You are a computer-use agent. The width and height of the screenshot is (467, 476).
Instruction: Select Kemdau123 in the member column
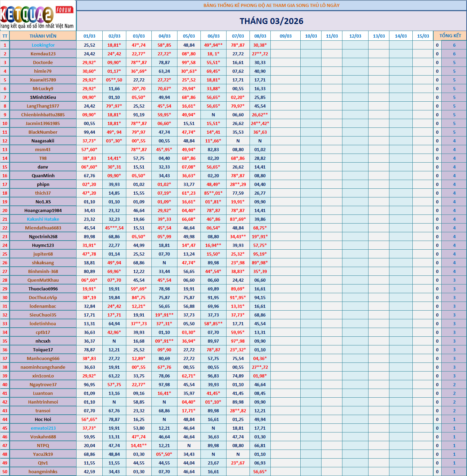pyautogui.click(x=43, y=54)
